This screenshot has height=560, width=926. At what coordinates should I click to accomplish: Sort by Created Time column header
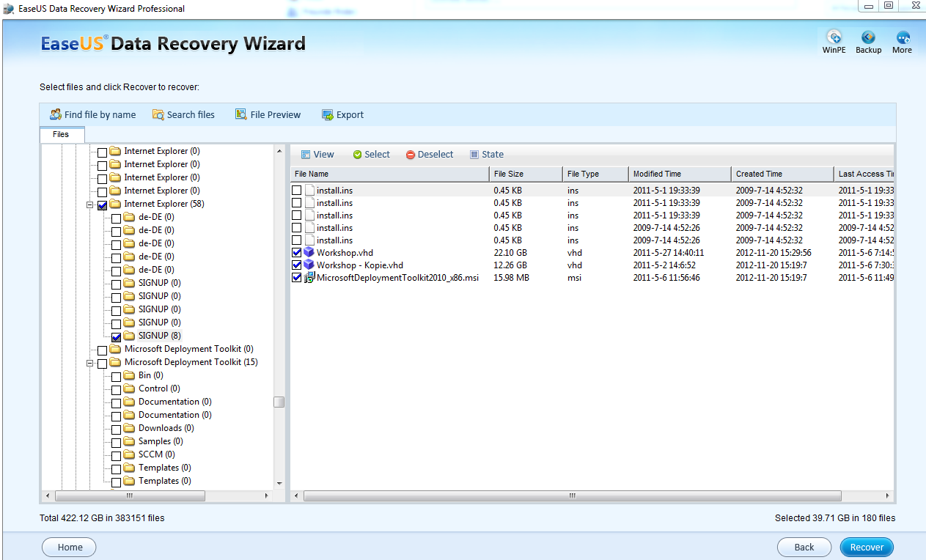[x=782, y=174]
